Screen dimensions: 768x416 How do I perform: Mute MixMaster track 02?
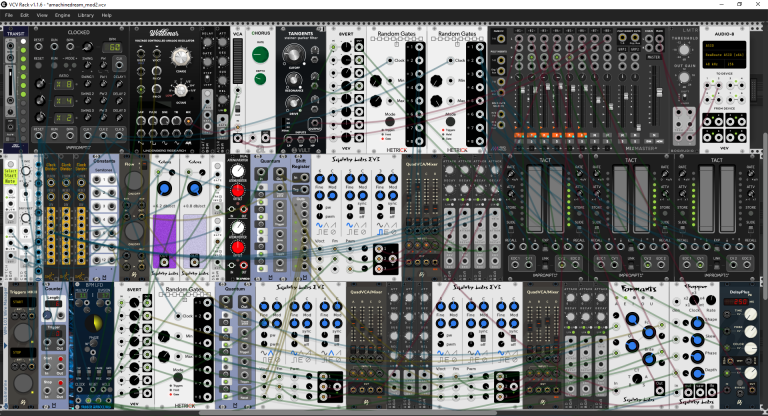click(x=531, y=135)
